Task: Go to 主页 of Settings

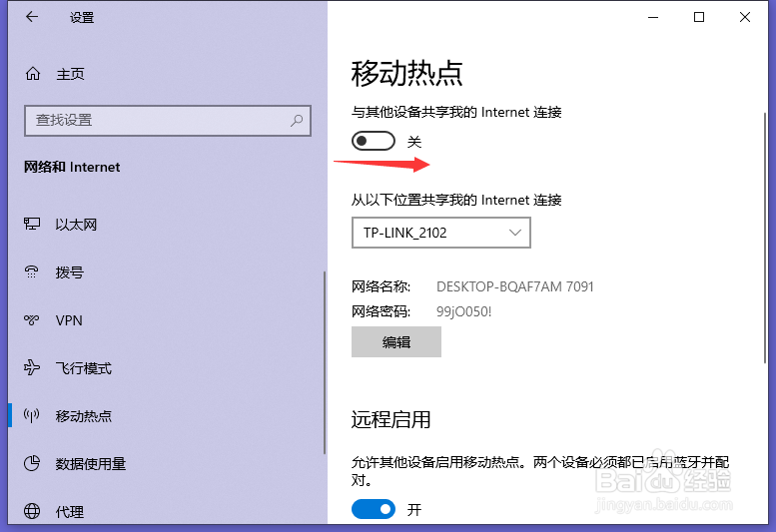Action: [70, 74]
